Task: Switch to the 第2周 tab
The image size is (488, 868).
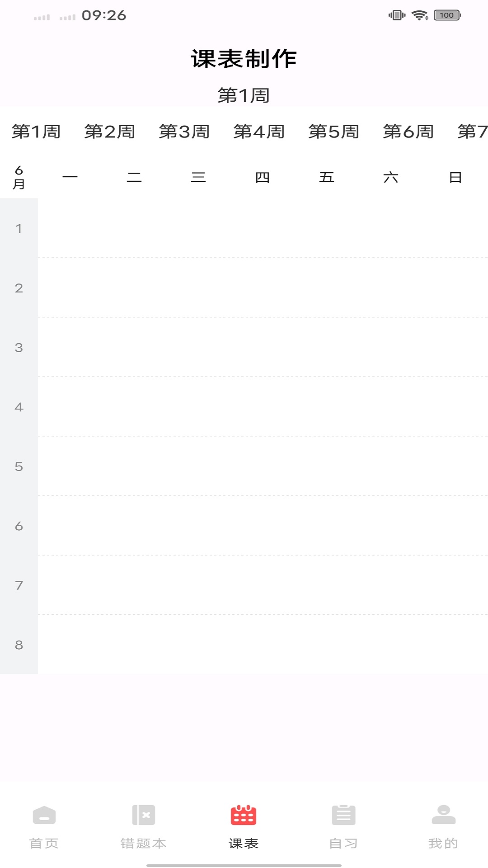Action: [110, 132]
